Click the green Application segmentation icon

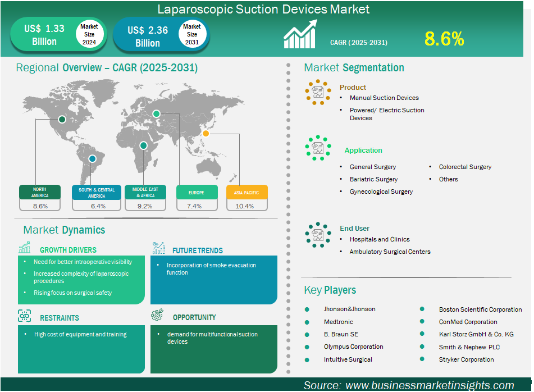click(318, 148)
